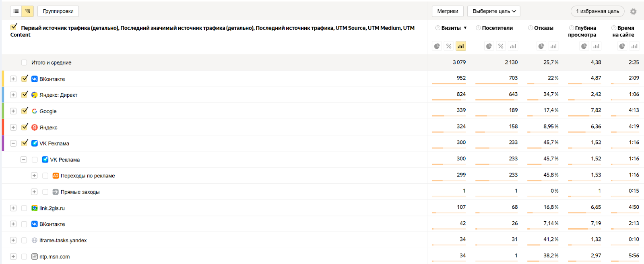Click the Прямые заходы row label
This screenshot has width=644, height=264.
tap(80, 192)
